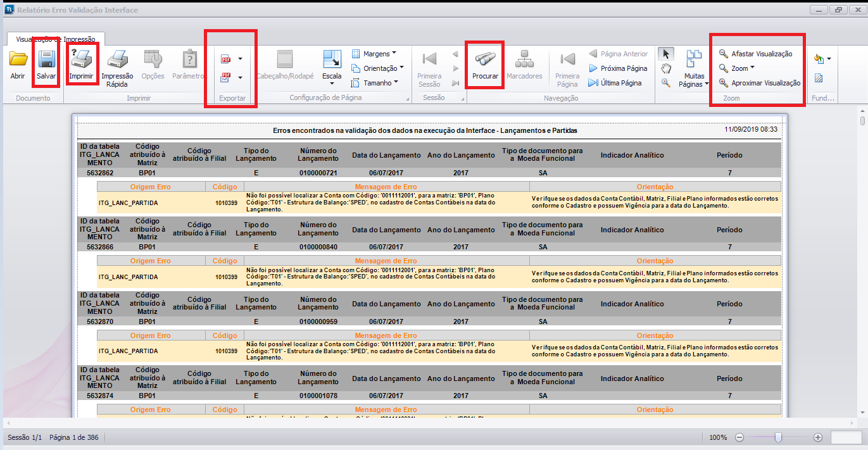Activate the arrow pointer tool
The image size is (868, 450).
pyautogui.click(x=665, y=54)
